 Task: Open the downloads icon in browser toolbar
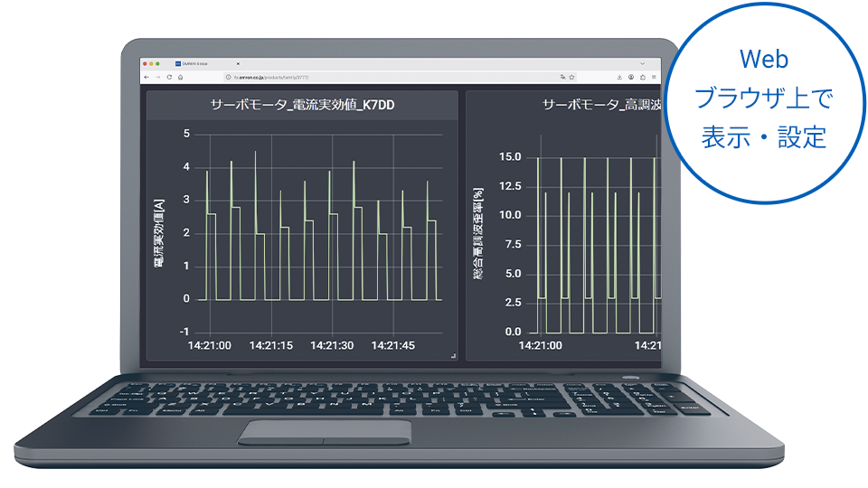(x=619, y=78)
